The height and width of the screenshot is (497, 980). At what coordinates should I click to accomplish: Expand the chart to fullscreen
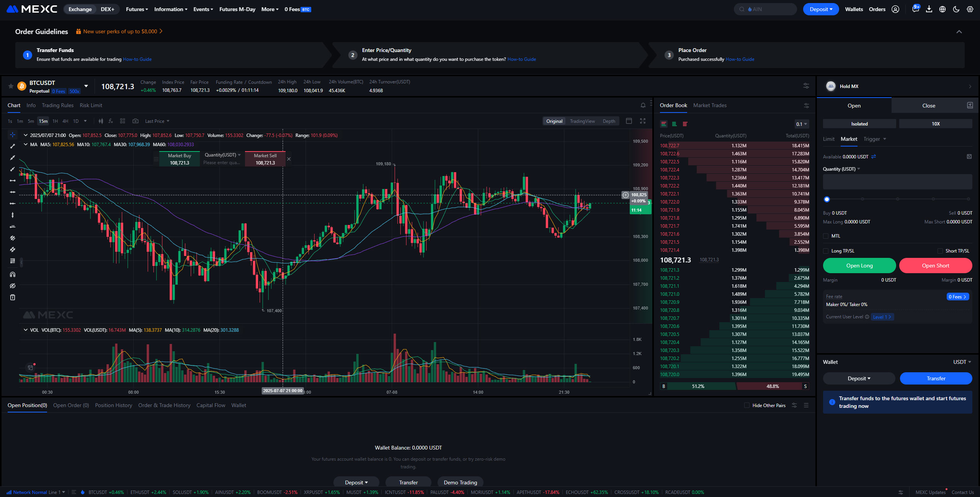click(x=643, y=121)
